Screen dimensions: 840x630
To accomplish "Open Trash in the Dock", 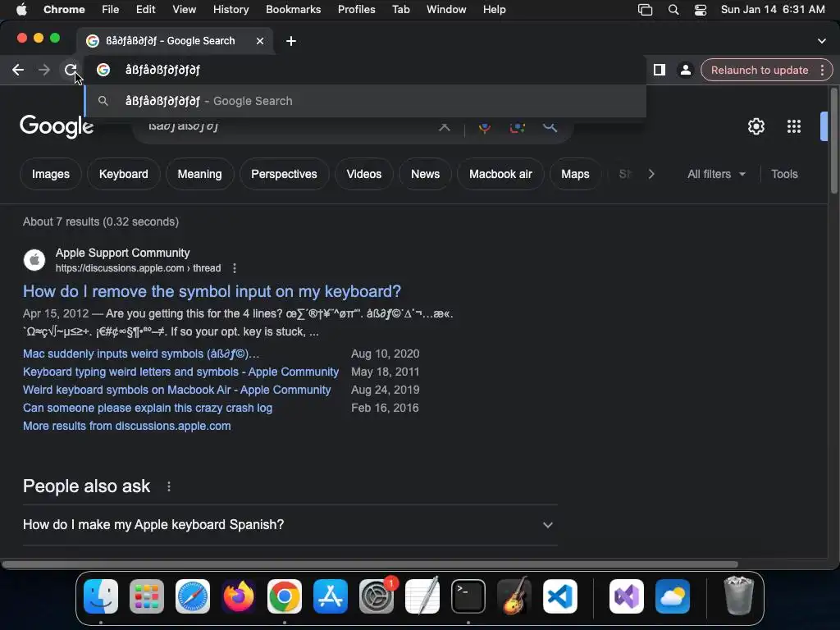I will tap(739, 596).
